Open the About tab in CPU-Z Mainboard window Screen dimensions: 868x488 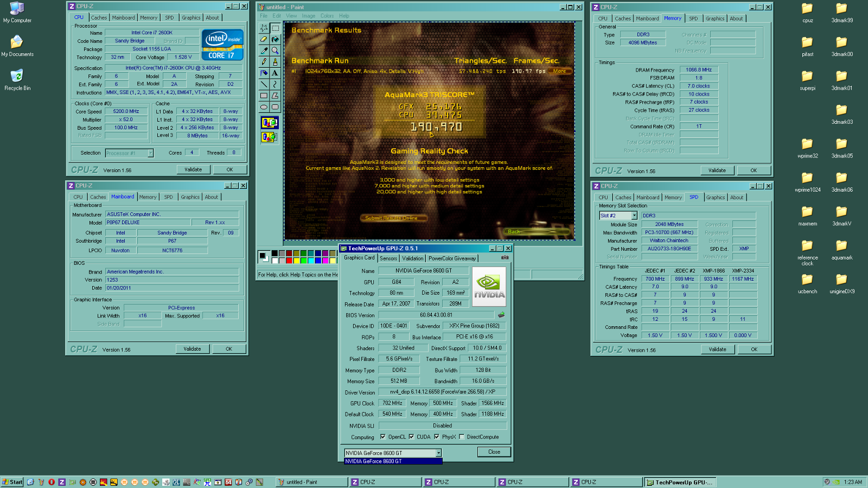(212, 197)
